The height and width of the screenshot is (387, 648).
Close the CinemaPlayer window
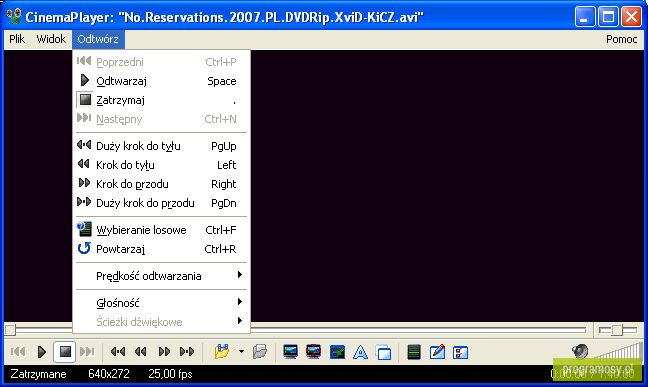631,17
